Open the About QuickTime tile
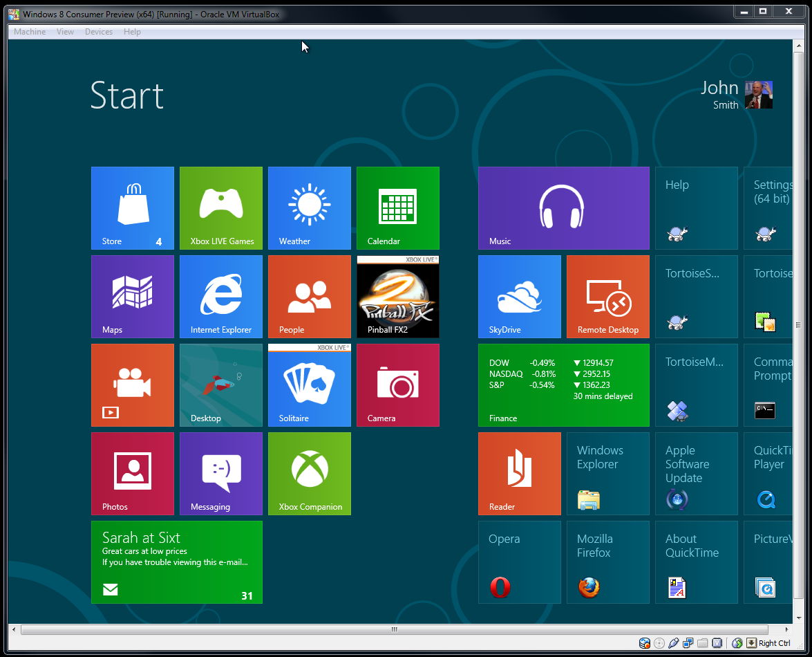The height and width of the screenshot is (657, 812). (697, 562)
